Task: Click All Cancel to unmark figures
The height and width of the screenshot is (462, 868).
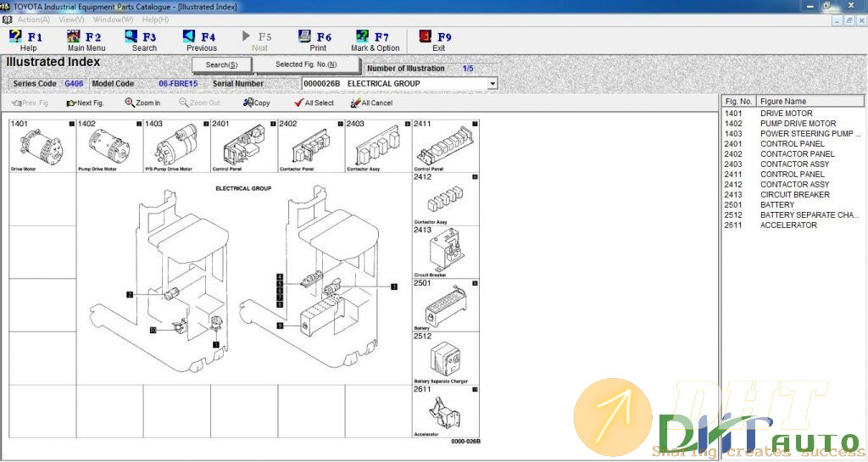Action: pos(371,103)
